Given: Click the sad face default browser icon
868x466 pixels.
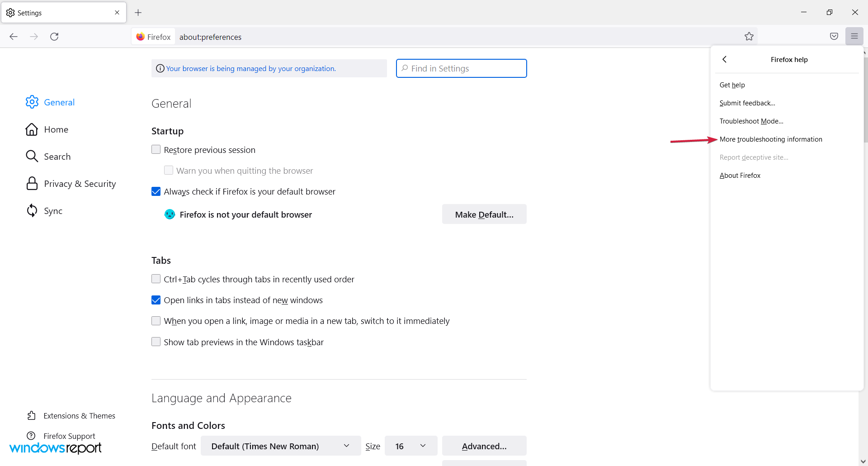Looking at the screenshot, I should click(170, 214).
